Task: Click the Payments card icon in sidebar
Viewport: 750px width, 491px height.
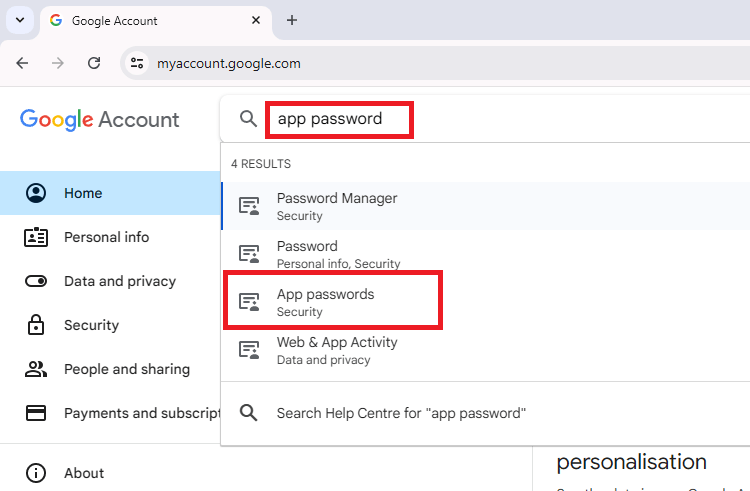Action: [x=36, y=413]
